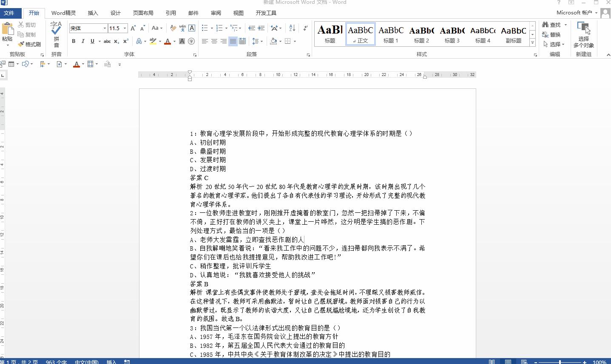
Task: Toggle underline formatting
Action: (x=92, y=41)
